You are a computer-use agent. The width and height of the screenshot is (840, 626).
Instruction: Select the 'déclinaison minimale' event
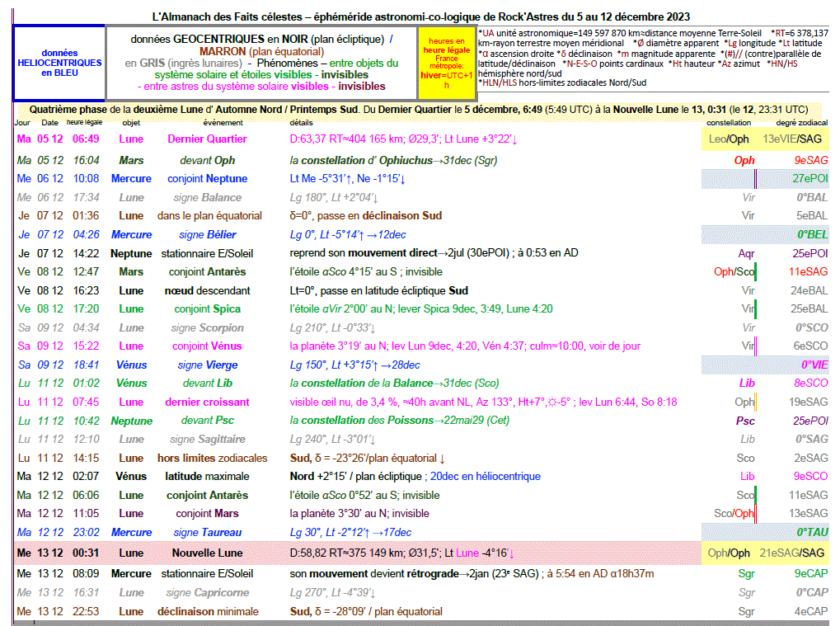[x=208, y=611]
